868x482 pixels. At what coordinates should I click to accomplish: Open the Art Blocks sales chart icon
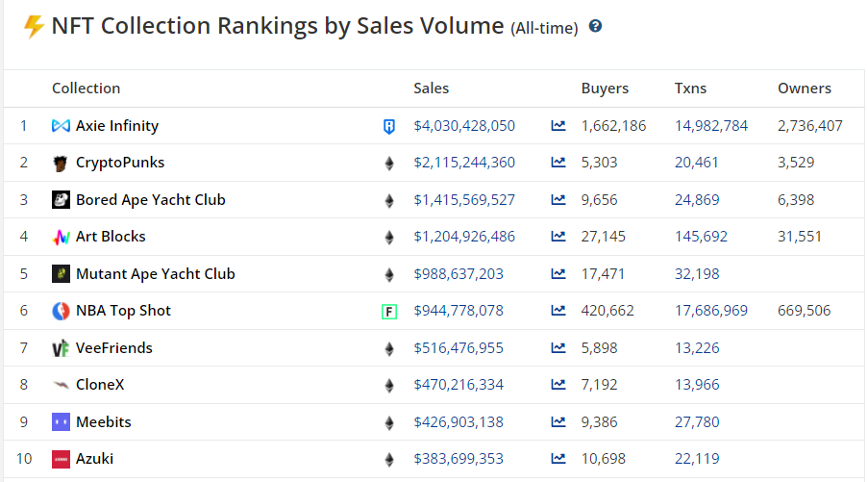(x=558, y=237)
